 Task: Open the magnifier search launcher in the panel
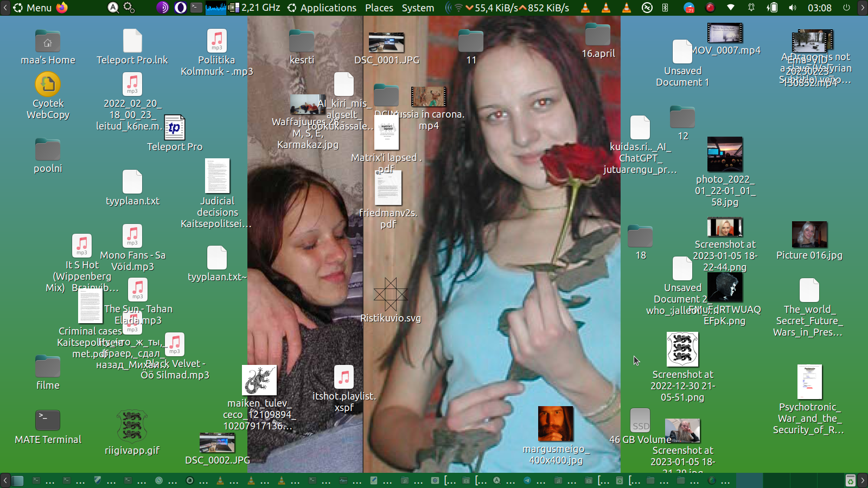tap(113, 8)
